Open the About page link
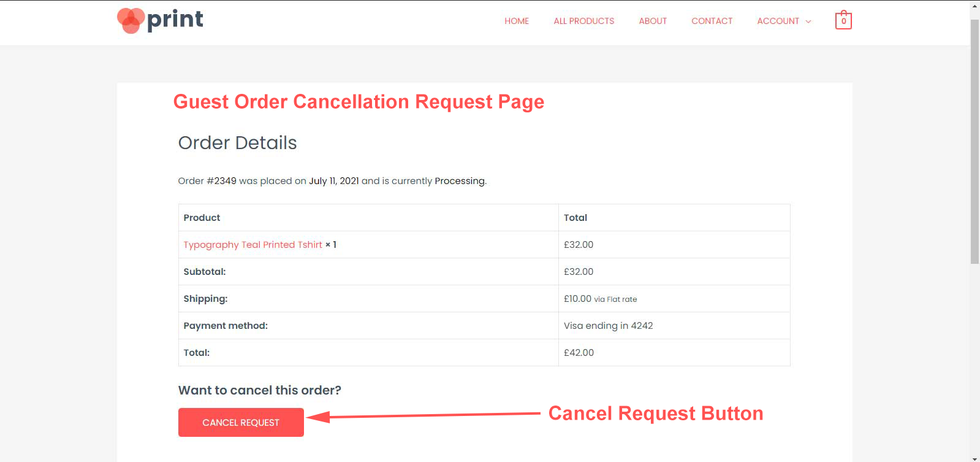The image size is (980, 462). pyautogui.click(x=653, y=21)
